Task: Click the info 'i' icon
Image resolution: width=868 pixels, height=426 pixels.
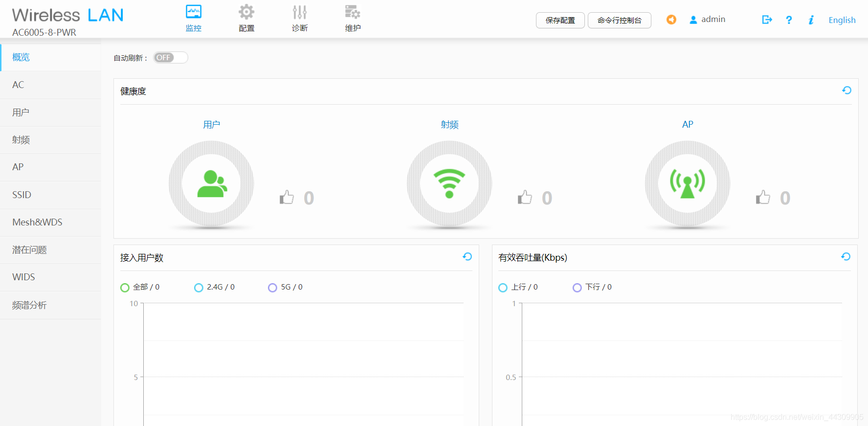Action: coord(811,20)
